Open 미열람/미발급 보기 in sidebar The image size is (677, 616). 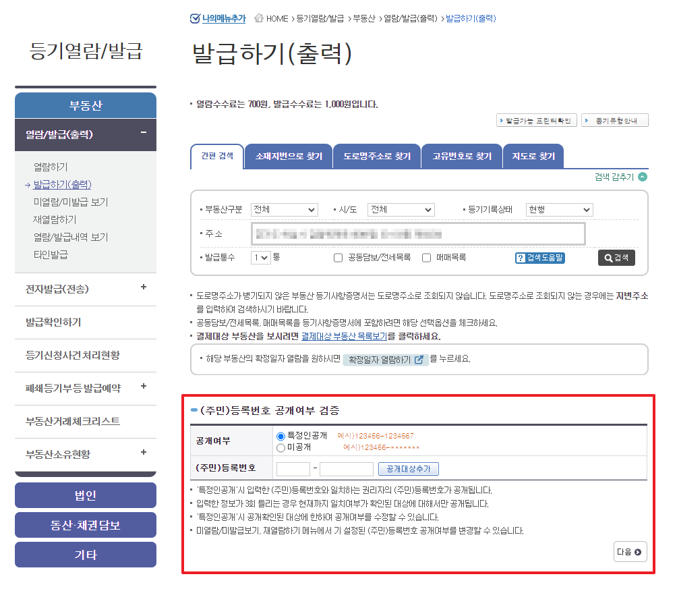pos(71,202)
